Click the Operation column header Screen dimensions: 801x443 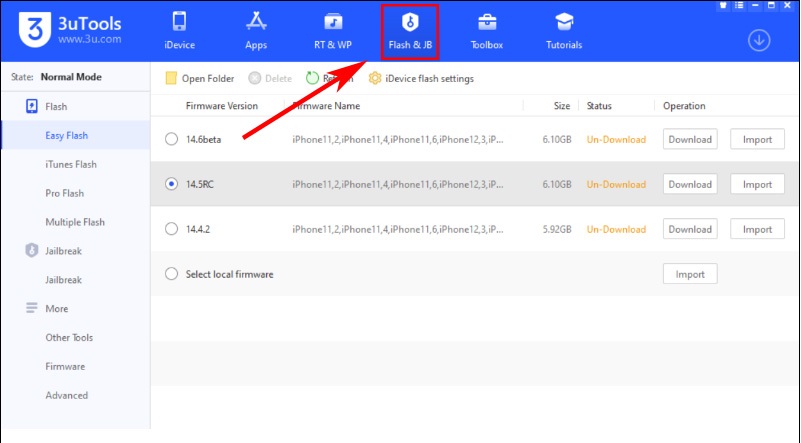click(684, 106)
